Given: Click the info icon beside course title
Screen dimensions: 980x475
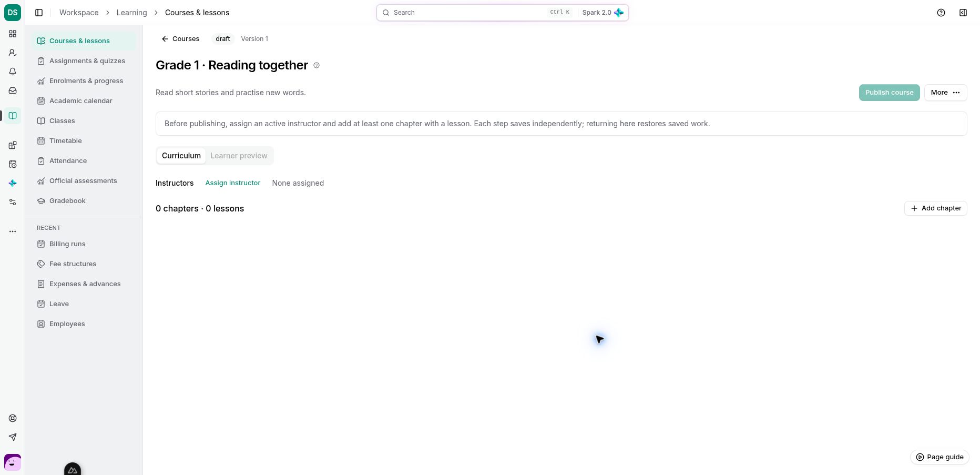Looking at the screenshot, I should coord(317,65).
